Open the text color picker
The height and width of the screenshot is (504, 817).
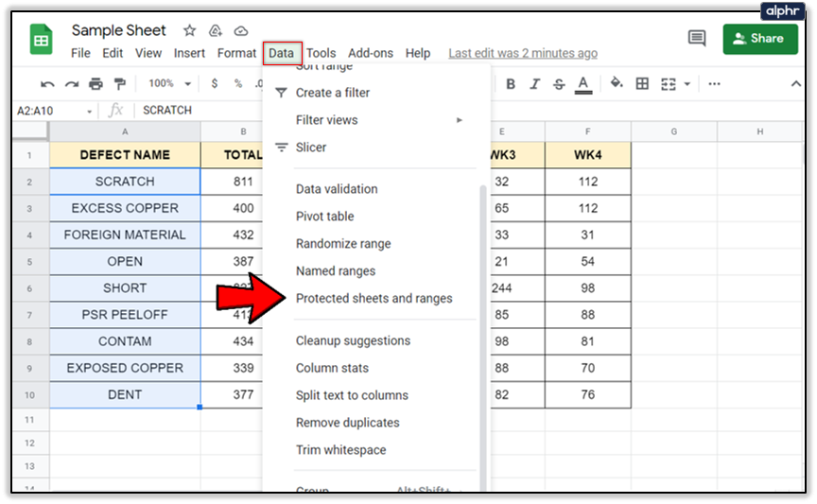coord(583,84)
